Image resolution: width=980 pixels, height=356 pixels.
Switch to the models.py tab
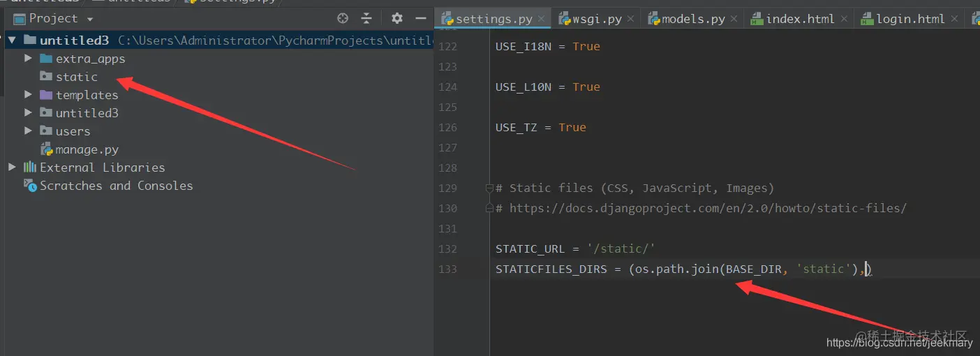coord(693,19)
